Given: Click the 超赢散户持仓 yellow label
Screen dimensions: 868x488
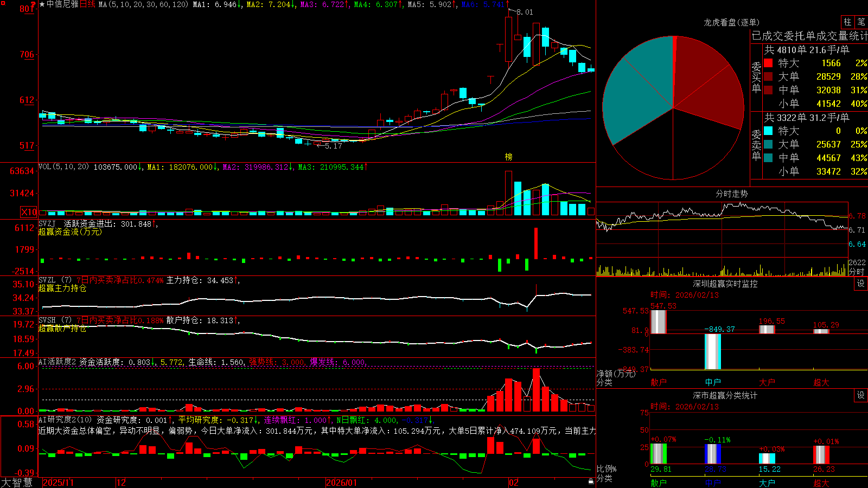Looking at the screenshot, I should [x=62, y=328].
